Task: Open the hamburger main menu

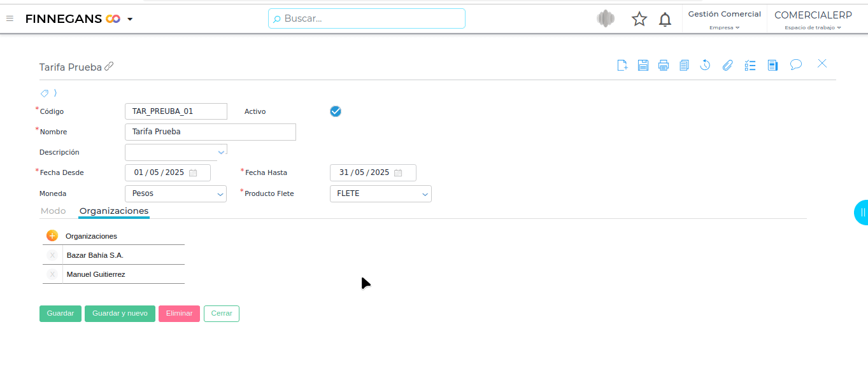Action: pos(10,18)
